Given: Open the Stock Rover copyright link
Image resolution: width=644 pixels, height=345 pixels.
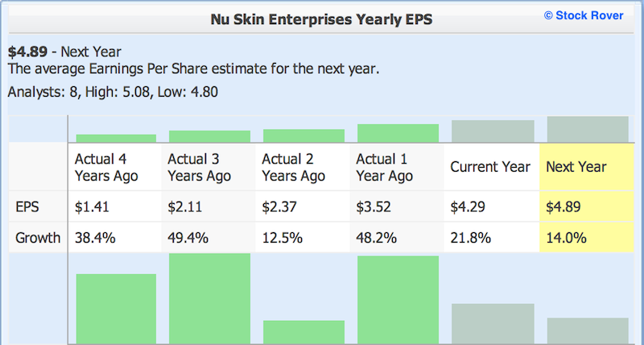Looking at the screenshot, I should (583, 15).
